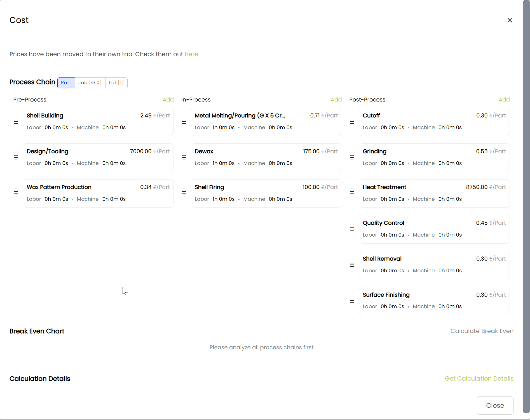Switch process chain to Job view
Viewport: 530px width, 420px height.
(90, 83)
